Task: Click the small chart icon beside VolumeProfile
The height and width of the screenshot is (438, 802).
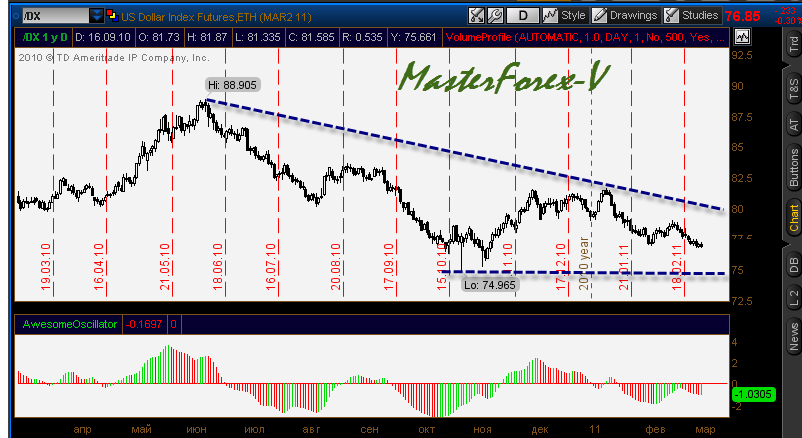Action: click(742, 37)
